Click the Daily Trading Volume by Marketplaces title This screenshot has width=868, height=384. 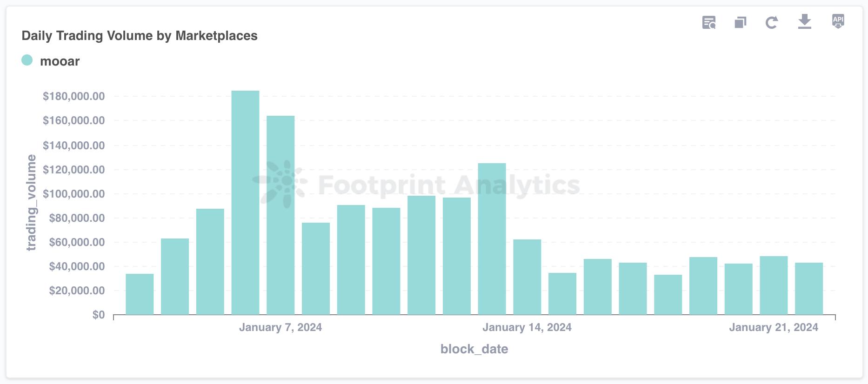click(x=140, y=36)
